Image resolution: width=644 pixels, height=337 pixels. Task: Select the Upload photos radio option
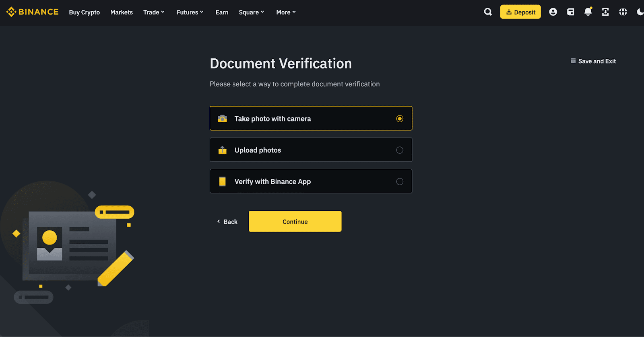point(399,150)
